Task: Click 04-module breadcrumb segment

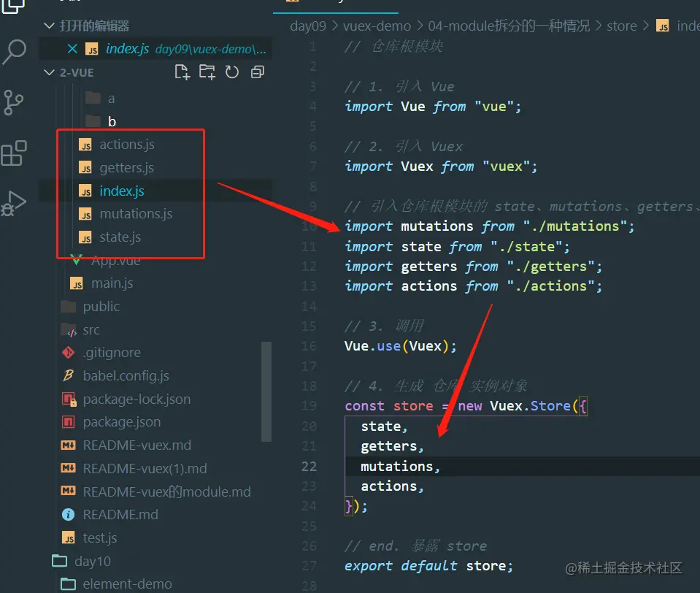Action: click(x=509, y=26)
